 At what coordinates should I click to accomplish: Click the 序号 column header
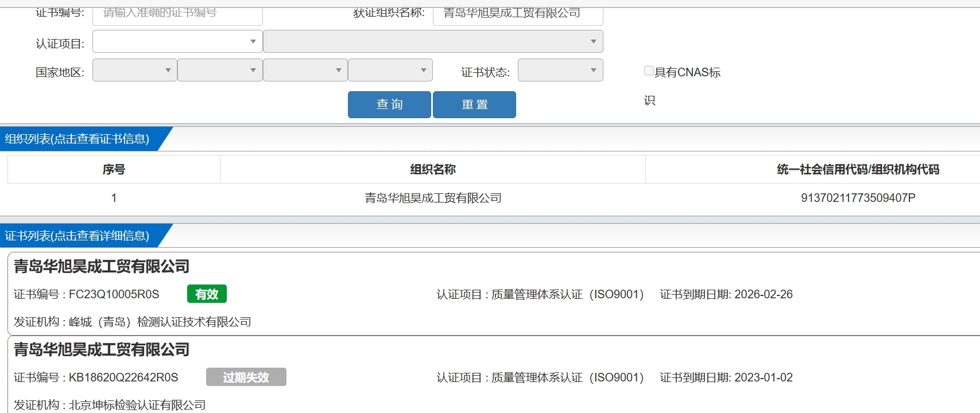114,169
